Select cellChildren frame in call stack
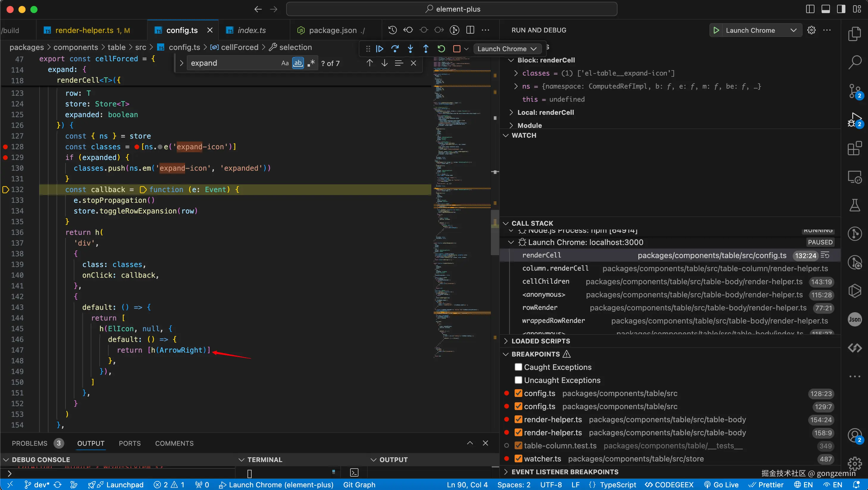 pos(546,282)
